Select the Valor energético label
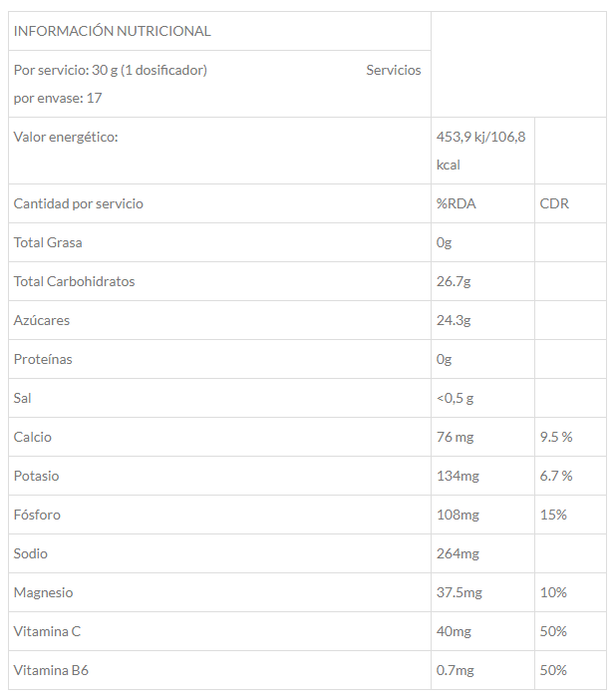Viewport: 613px width, 700px height. pos(66,137)
